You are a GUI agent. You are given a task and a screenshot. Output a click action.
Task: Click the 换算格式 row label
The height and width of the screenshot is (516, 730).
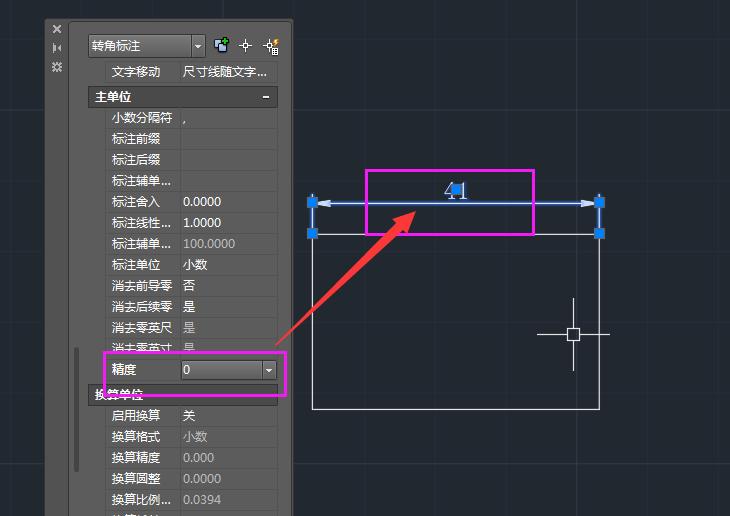click(136, 436)
